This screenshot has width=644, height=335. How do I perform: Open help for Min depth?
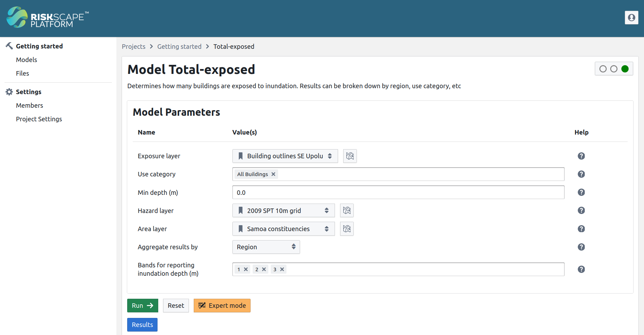tap(581, 192)
